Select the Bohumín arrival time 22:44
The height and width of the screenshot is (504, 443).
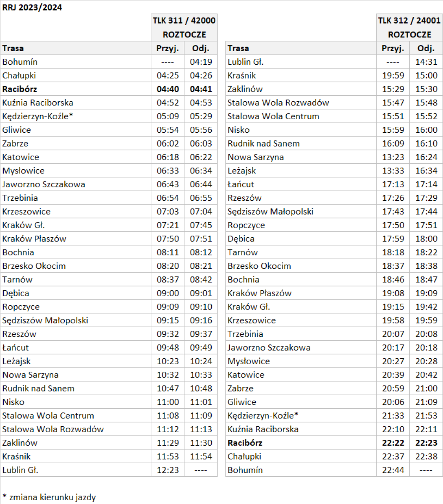tap(393, 470)
